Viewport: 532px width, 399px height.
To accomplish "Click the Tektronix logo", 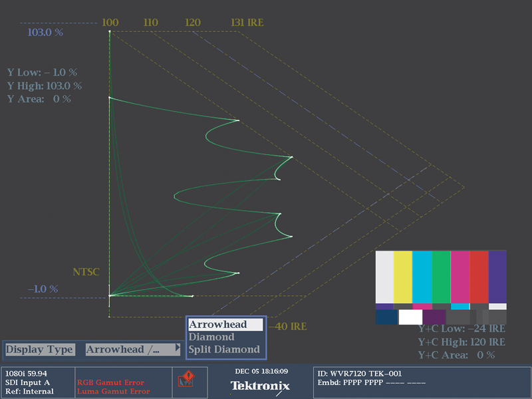I will click(x=260, y=386).
